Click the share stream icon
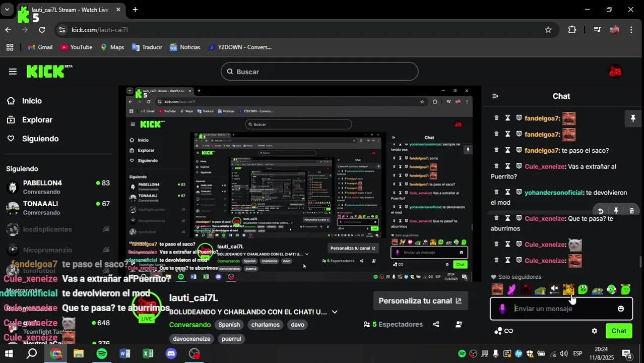Screen dimensions: 644x363 pyautogui.click(x=436, y=324)
